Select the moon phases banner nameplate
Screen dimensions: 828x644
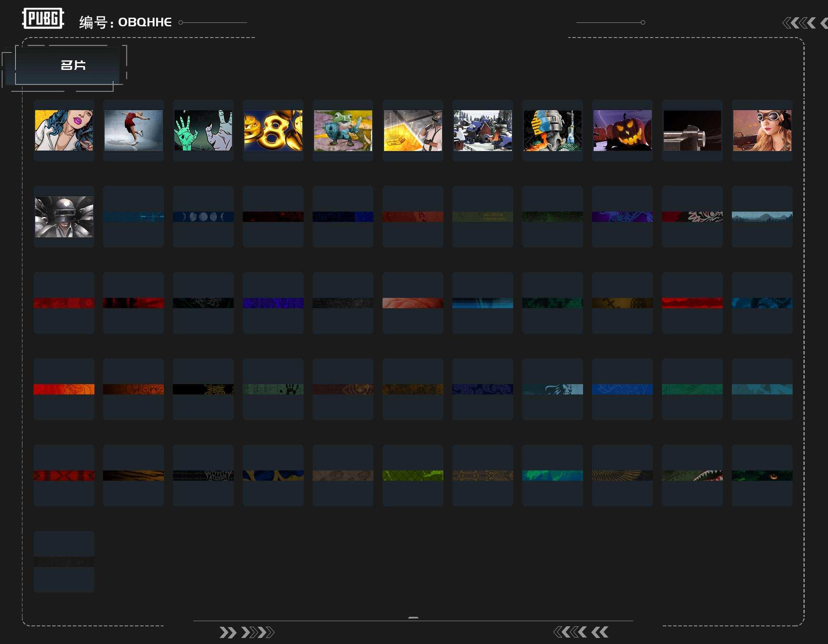[x=203, y=217]
